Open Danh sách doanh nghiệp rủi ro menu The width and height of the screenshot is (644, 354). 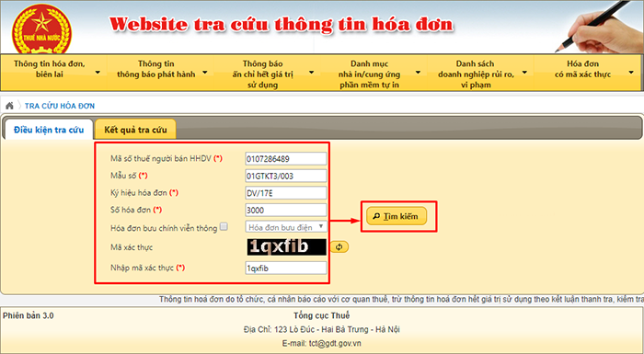point(480,73)
